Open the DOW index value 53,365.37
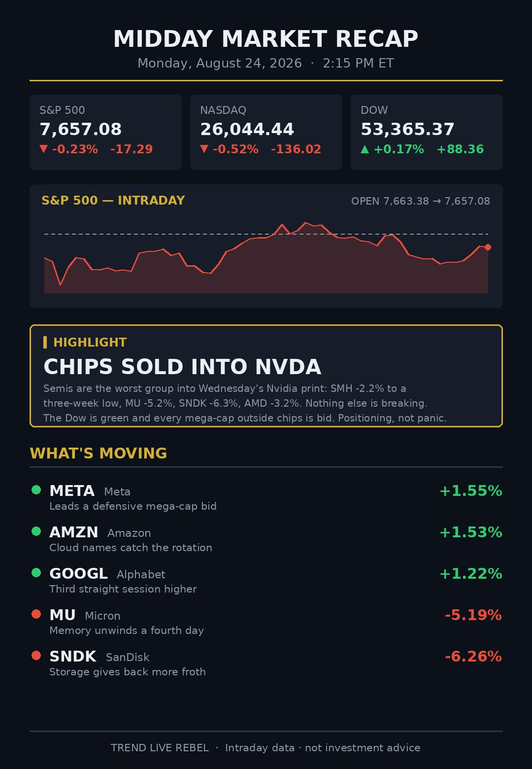This screenshot has height=769, width=532. tap(407, 129)
